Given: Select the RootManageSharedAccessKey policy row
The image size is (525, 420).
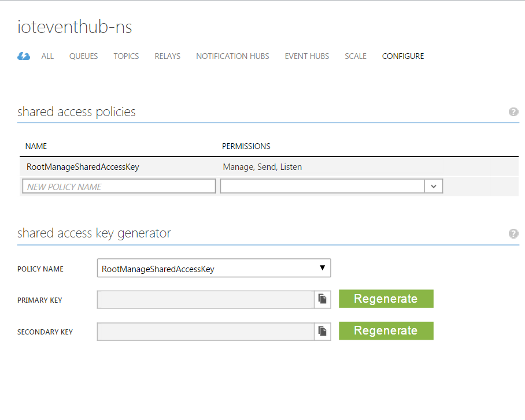Looking at the screenshot, I should (269, 166).
